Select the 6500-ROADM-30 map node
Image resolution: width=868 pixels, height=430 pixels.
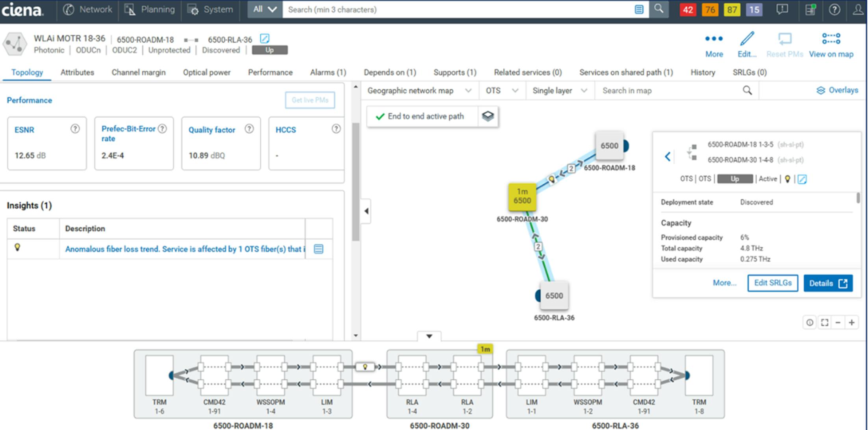click(522, 196)
